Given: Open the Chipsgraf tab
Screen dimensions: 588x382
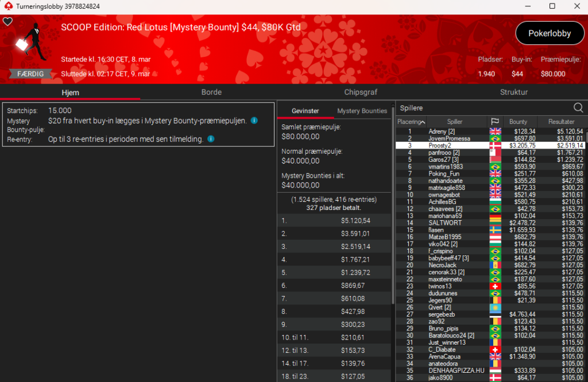Looking at the screenshot, I should [x=361, y=92].
